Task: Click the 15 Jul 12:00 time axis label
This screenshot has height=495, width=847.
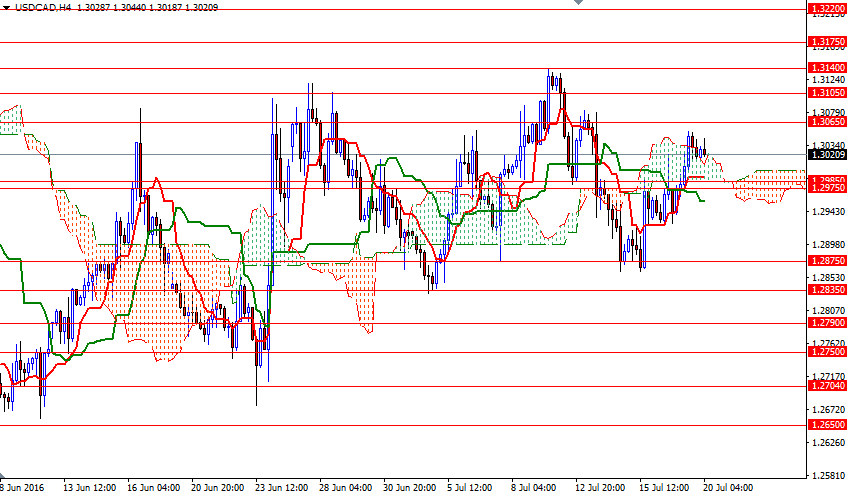Action: 664,488
